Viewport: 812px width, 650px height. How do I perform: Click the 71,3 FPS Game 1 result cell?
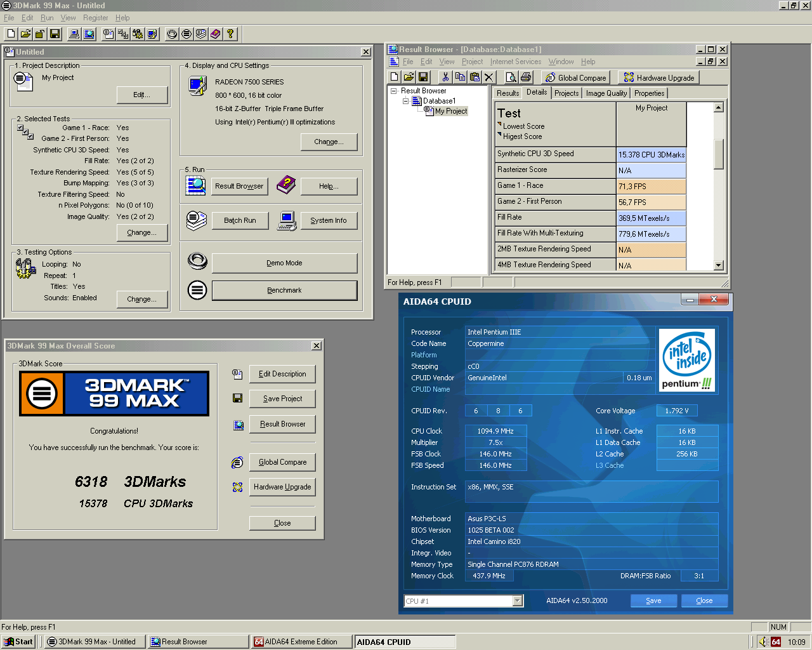pyautogui.click(x=652, y=186)
